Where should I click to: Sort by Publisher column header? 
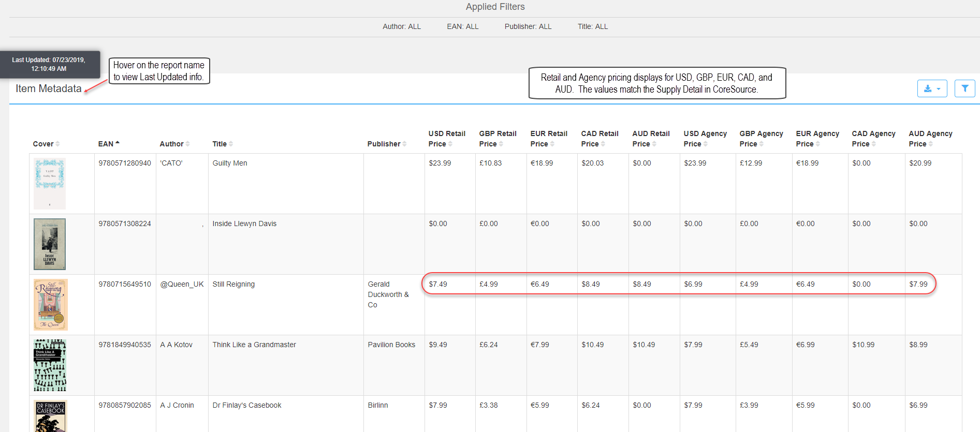click(387, 144)
